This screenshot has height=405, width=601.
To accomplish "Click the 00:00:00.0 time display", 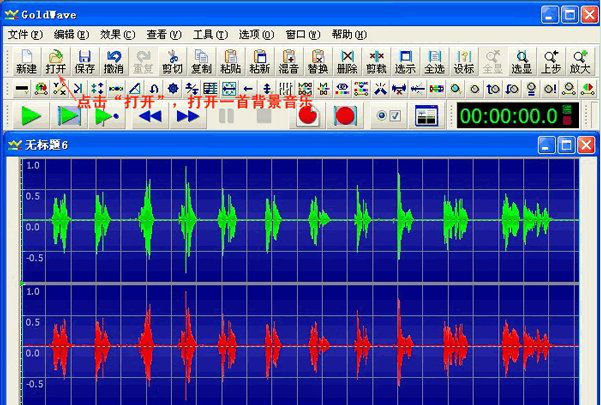I will (509, 115).
